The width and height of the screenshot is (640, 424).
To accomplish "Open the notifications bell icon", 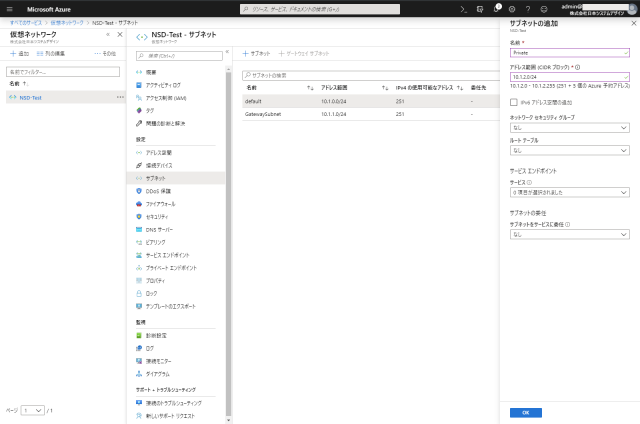I will coord(496,9).
